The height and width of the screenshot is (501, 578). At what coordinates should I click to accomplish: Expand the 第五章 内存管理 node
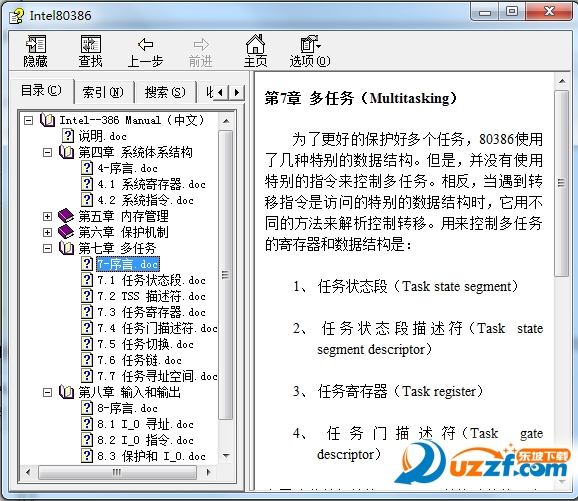(48, 216)
